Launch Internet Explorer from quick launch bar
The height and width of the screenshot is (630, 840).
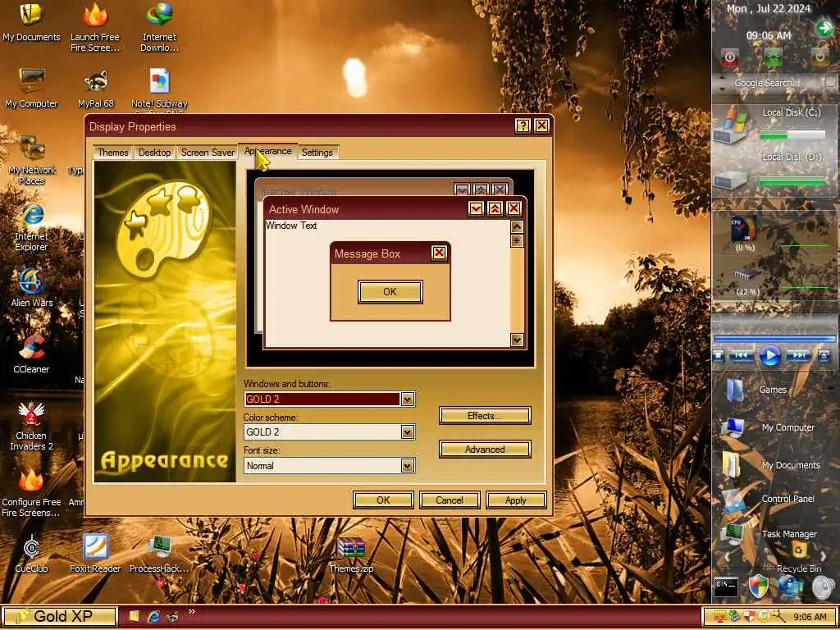pos(153,617)
